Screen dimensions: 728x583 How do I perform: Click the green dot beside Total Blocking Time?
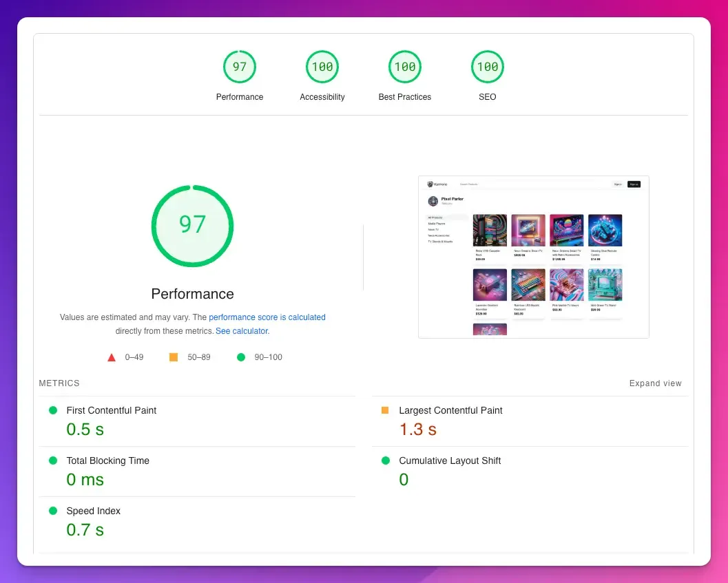53,460
